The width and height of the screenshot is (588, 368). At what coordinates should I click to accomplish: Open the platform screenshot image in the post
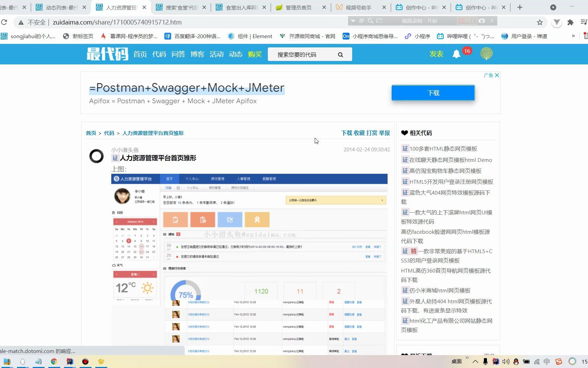coord(249,264)
